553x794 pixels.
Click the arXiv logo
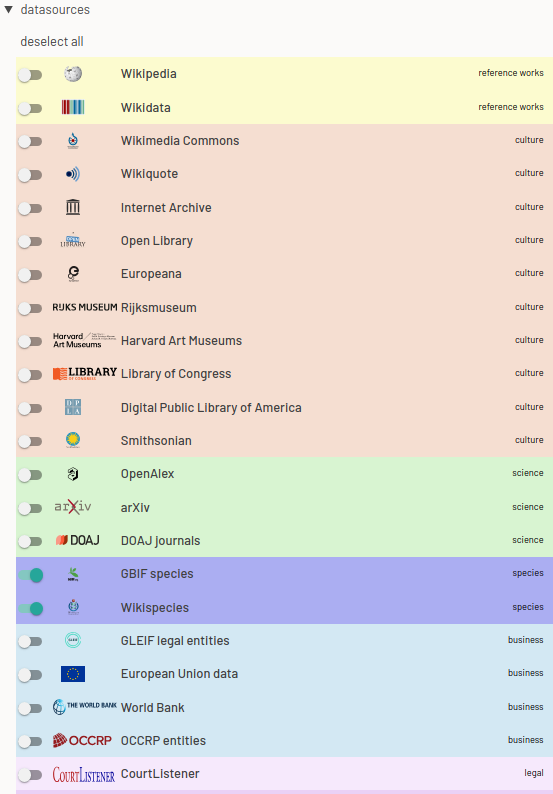(x=73, y=507)
